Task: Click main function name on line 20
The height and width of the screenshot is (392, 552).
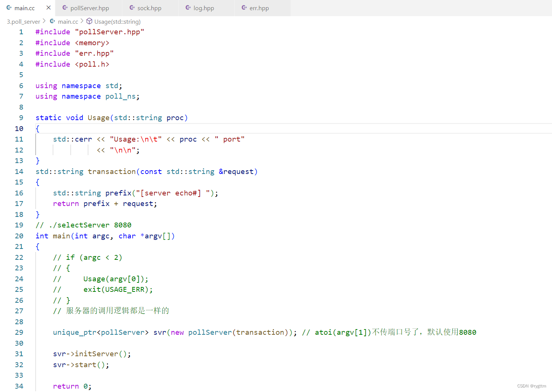Action: (61, 236)
